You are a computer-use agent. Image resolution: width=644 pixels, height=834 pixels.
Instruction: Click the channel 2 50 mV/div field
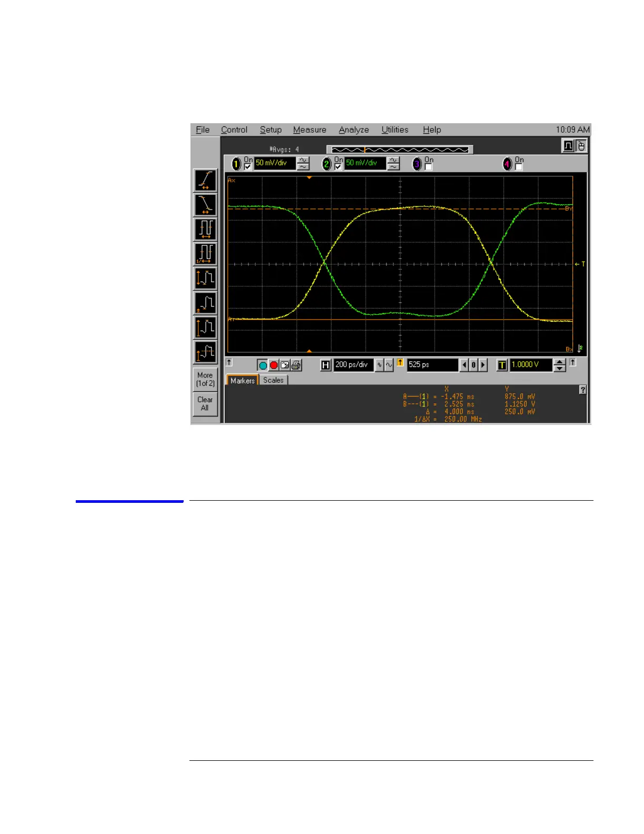pos(365,163)
